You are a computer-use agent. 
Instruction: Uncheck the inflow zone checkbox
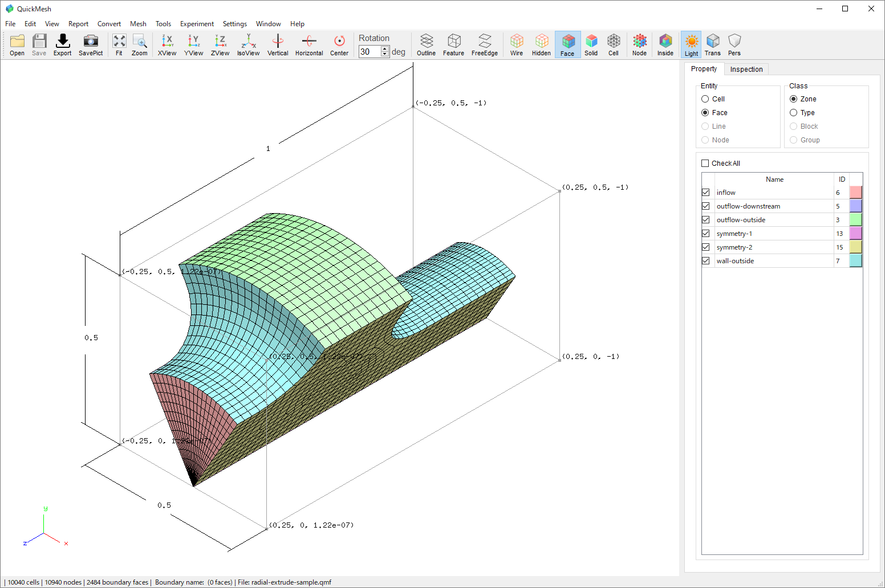706,193
